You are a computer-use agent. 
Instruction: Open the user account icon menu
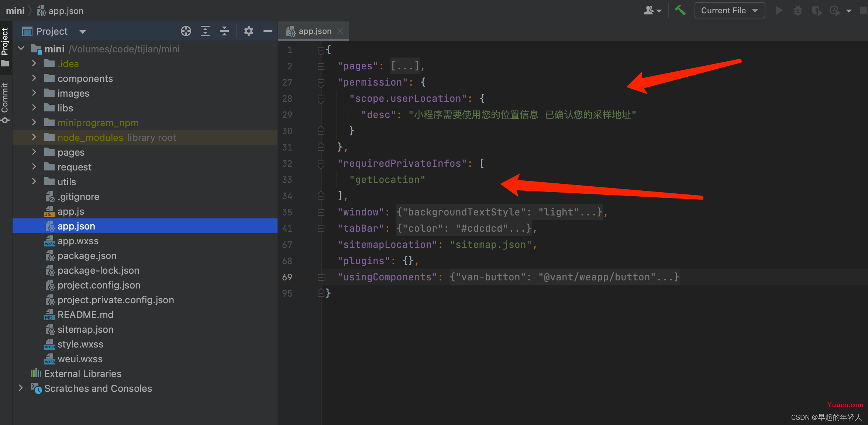pyautogui.click(x=652, y=10)
